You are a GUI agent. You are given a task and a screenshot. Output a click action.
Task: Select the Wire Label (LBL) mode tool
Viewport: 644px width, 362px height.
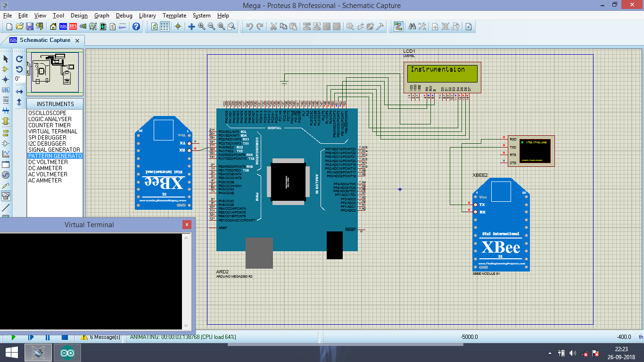(6, 90)
